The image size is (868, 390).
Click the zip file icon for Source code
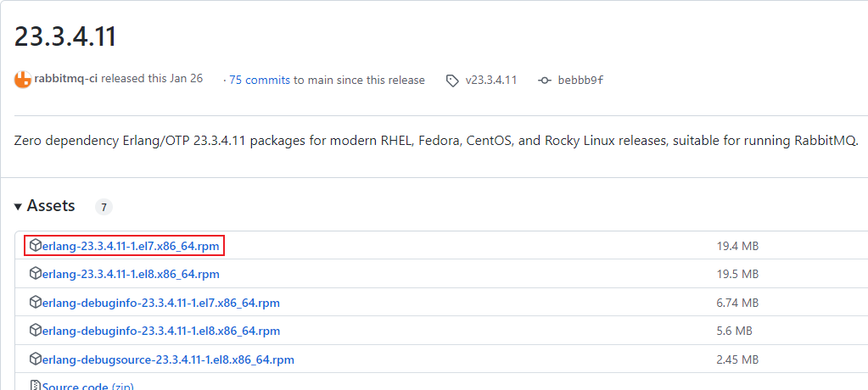tap(35, 386)
